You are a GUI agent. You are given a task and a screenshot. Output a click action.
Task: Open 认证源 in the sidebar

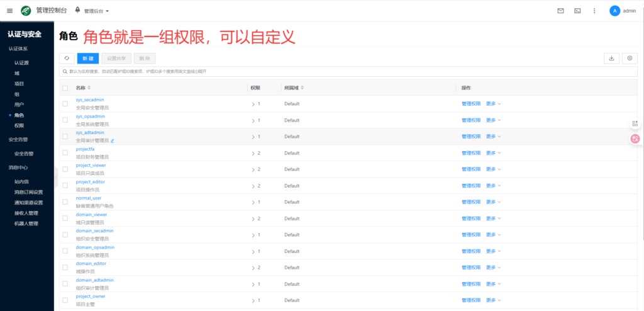[x=21, y=63]
